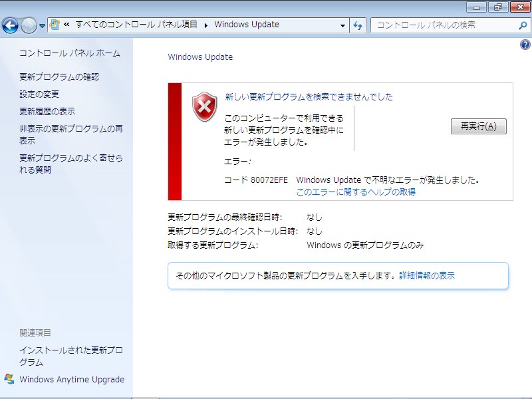This screenshot has width=532, height=399.
Task: Open Windows Anytime Upgrade link
Action: pyautogui.click(x=72, y=379)
